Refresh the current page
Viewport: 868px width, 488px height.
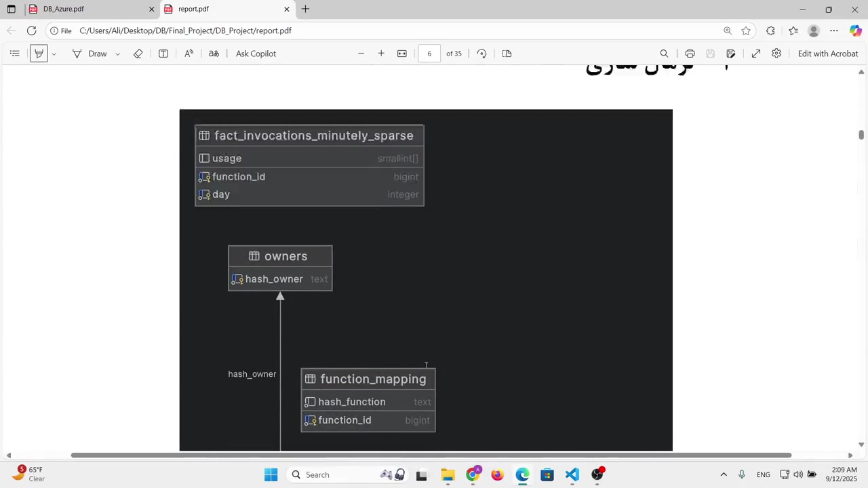tap(31, 30)
